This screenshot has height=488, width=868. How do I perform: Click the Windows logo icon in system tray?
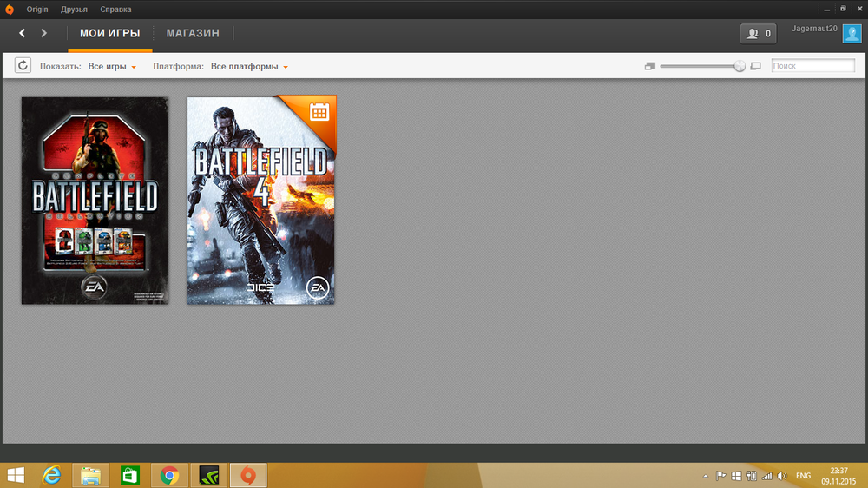pyautogui.click(x=736, y=476)
